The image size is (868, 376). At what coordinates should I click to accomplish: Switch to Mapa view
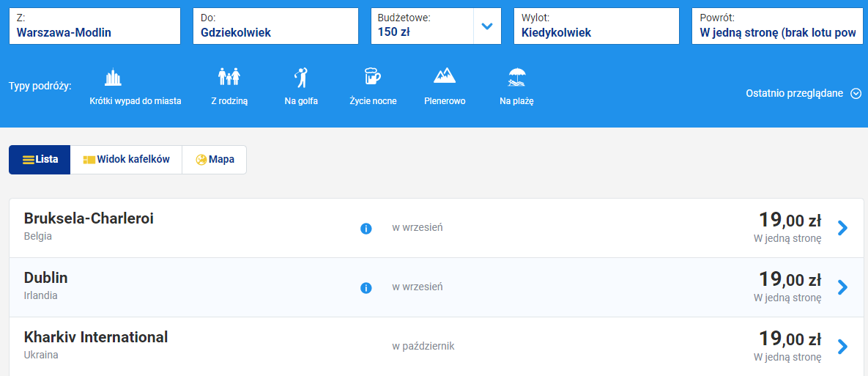click(214, 160)
